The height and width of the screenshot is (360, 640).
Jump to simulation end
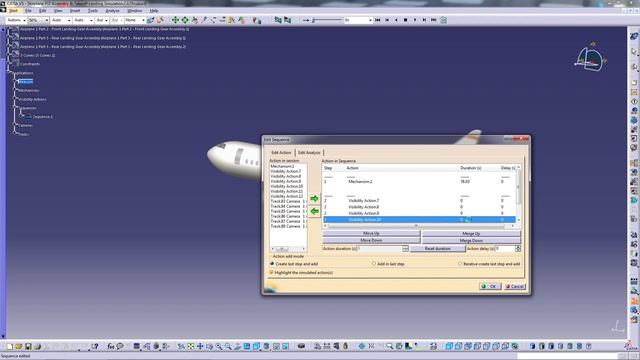[x=433, y=20]
